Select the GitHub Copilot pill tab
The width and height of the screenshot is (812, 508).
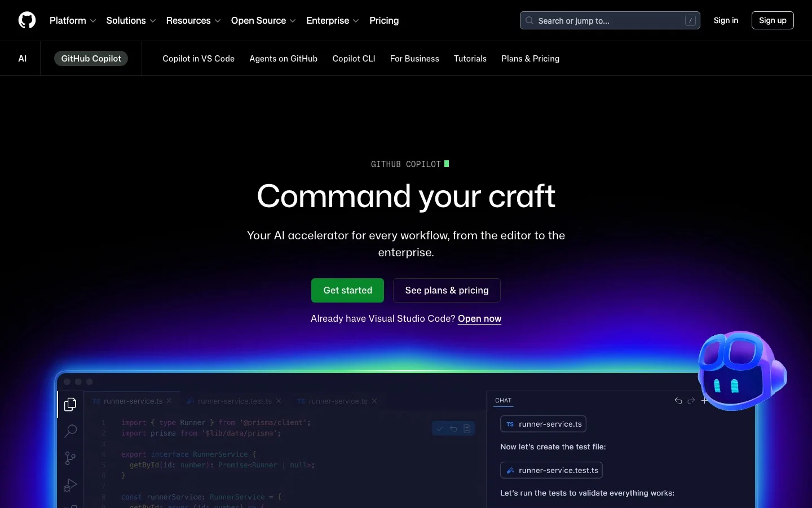91,58
